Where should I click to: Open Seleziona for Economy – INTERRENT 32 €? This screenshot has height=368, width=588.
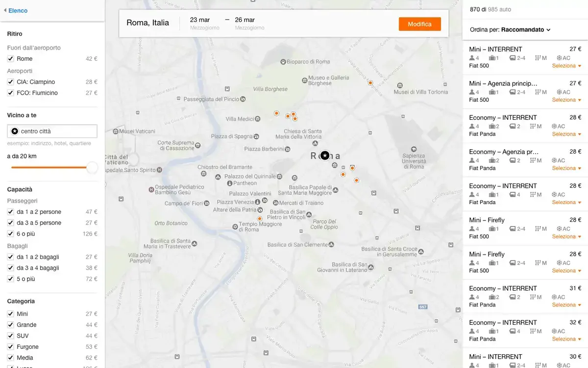[x=566, y=339]
